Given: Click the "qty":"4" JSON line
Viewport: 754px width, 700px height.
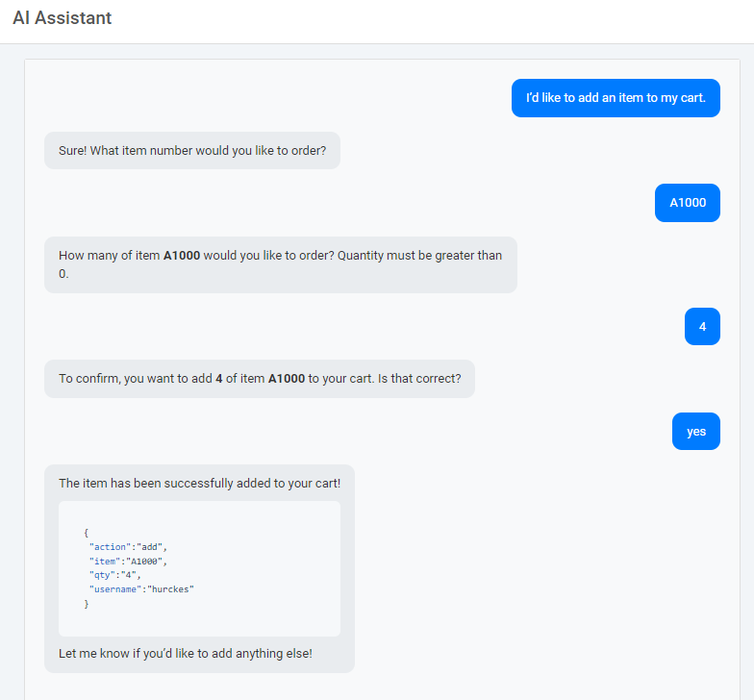Looking at the screenshot, I should (x=114, y=575).
